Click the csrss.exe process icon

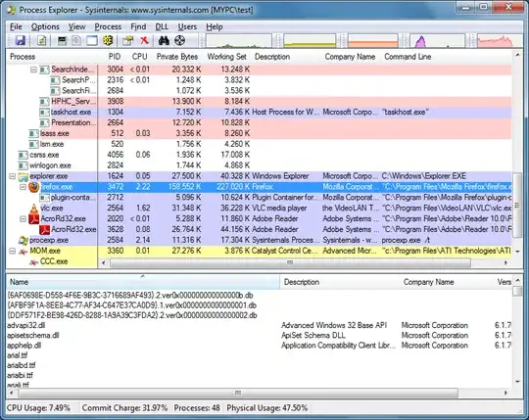[x=23, y=155]
